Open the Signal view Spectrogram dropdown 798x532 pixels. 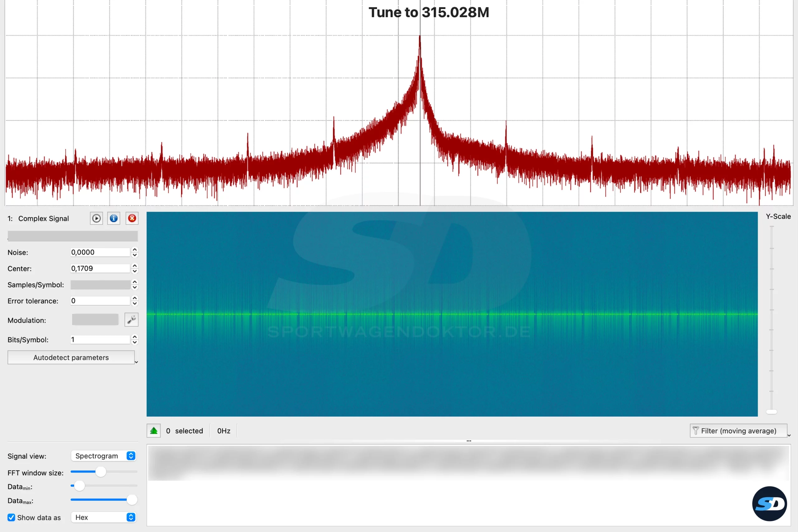click(103, 456)
